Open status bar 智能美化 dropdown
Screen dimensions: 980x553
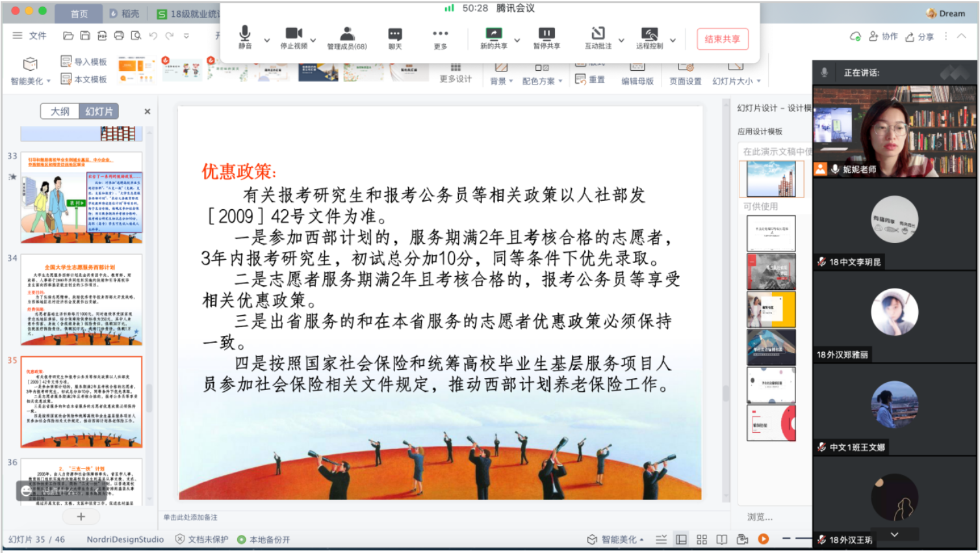click(x=615, y=539)
